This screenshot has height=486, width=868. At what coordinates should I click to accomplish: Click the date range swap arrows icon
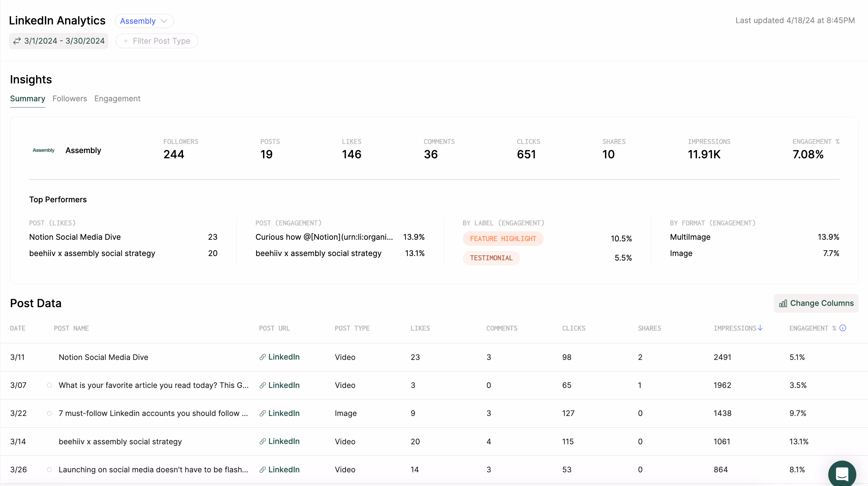click(x=17, y=41)
